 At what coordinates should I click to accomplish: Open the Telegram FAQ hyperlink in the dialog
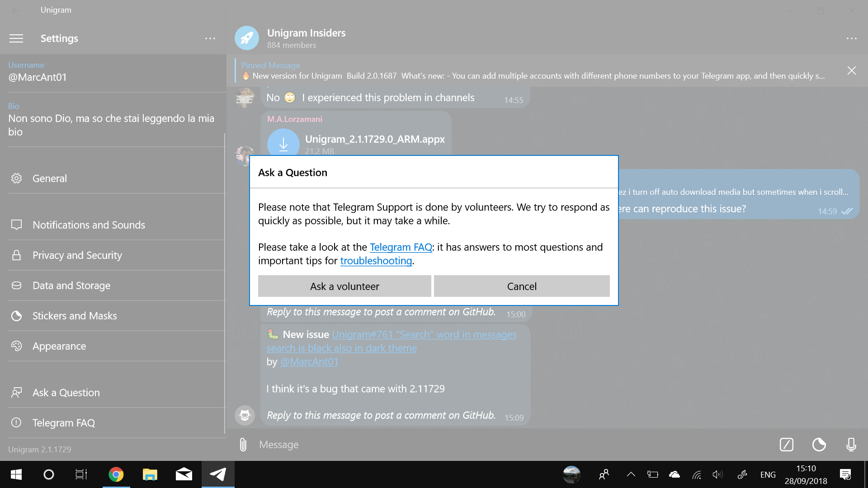click(x=401, y=247)
